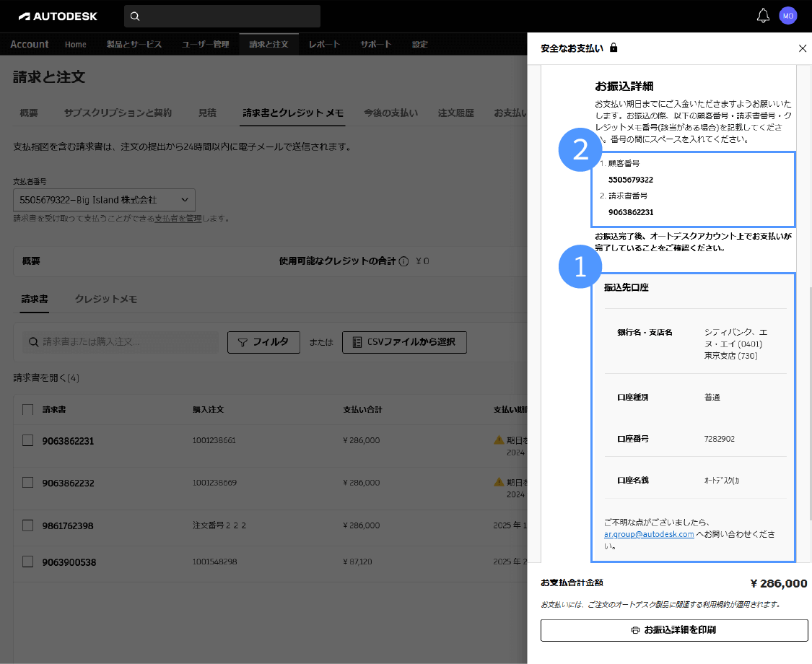Open the フィルタ filter button
This screenshot has height=664, width=812.
click(x=263, y=342)
